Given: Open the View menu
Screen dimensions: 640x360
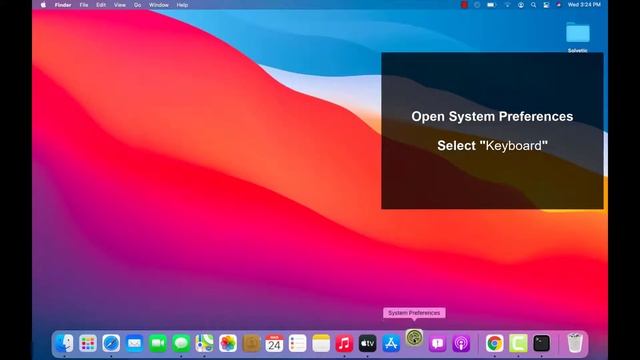Looking at the screenshot, I should point(120,5).
